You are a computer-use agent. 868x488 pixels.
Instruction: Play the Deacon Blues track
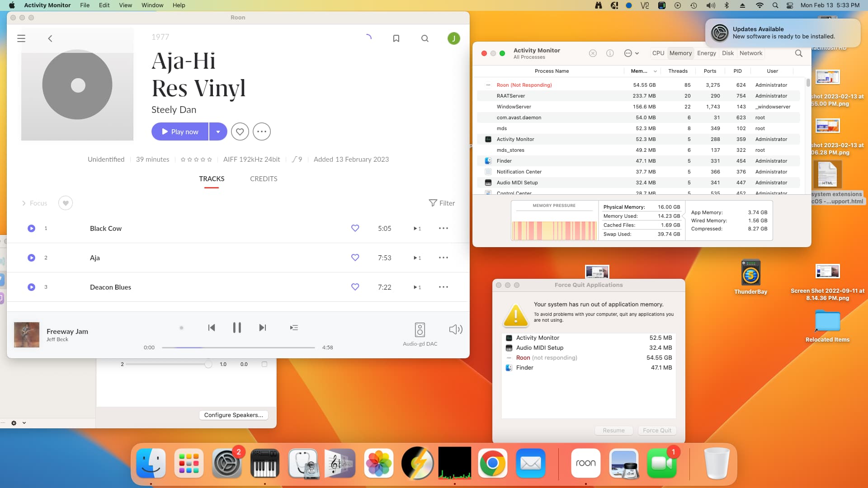[x=31, y=287]
